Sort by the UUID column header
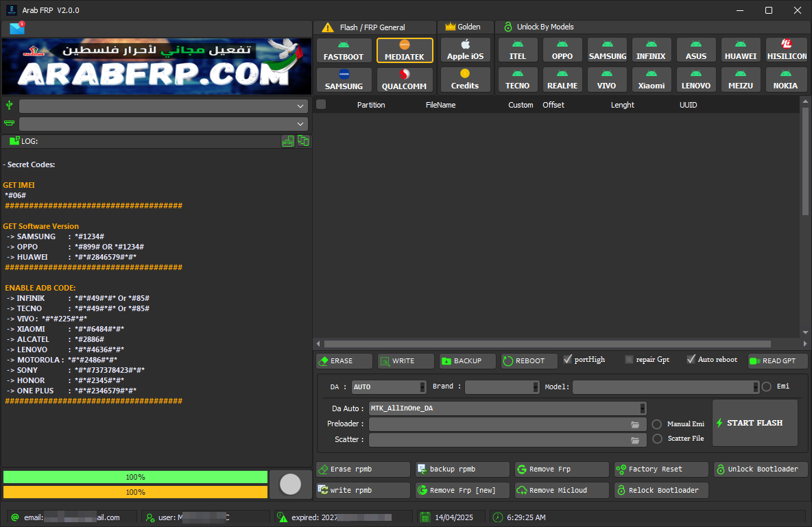The image size is (812, 527). point(689,105)
